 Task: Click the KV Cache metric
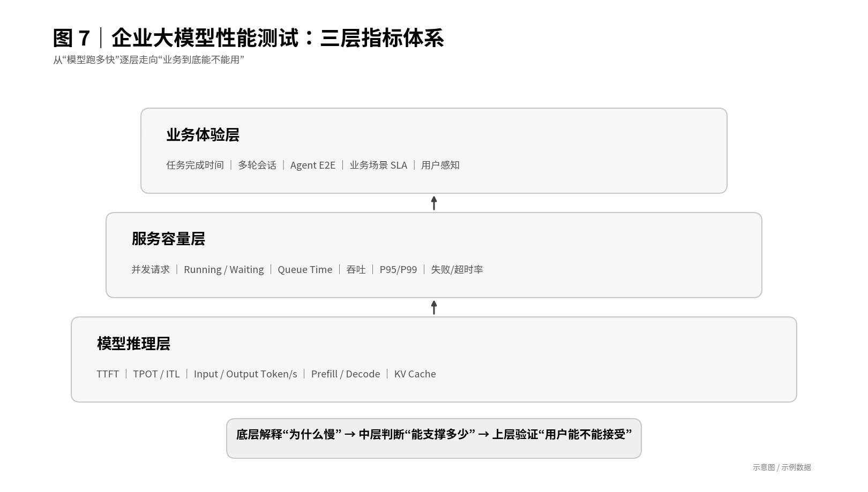tap(415, 374)
